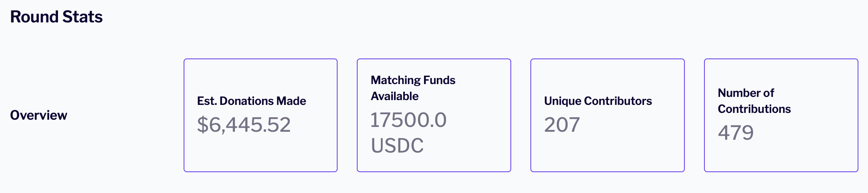Select the 479 contributions count
Viewport: 868px width, 193px height.
(735, 133)
